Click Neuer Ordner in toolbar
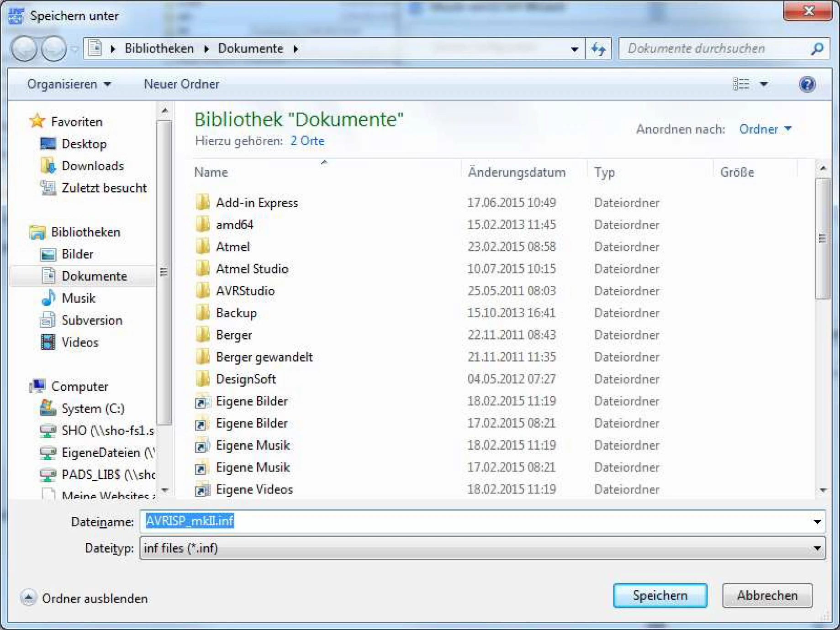The image size is (840, 630). pyautogui.click(x=181, y=84)
